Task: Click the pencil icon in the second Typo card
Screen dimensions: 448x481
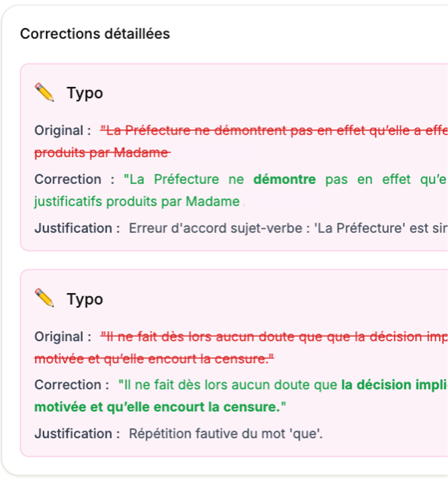Action: click(x=44, y=298)
